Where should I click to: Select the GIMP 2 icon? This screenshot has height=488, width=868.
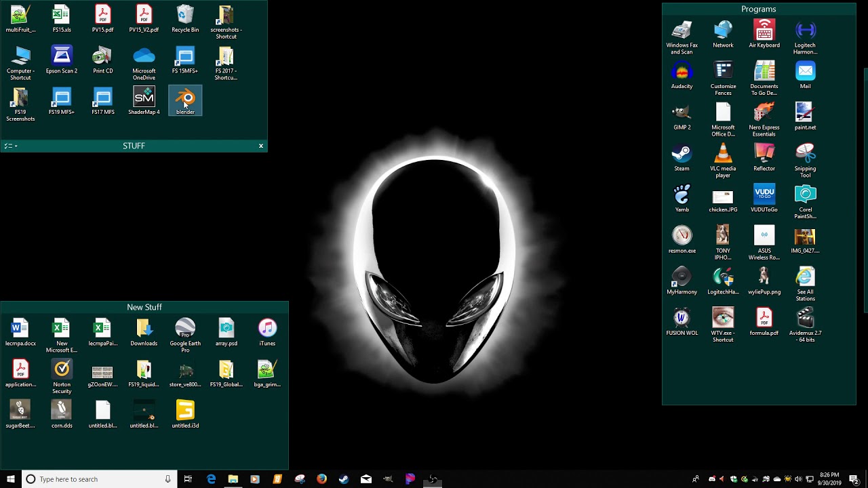point(682,116)
